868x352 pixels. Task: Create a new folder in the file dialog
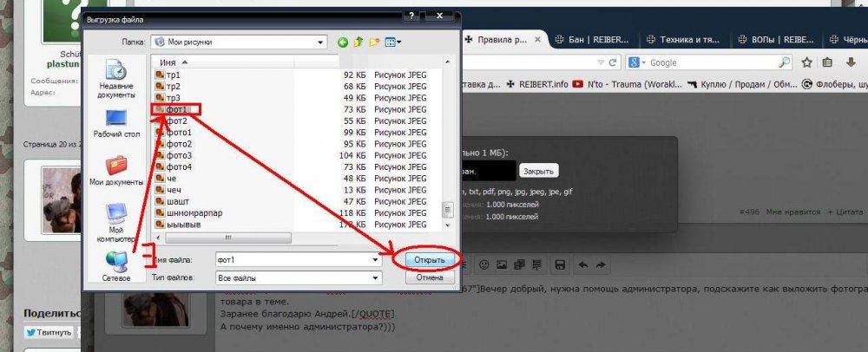click(x=375, y=42)
